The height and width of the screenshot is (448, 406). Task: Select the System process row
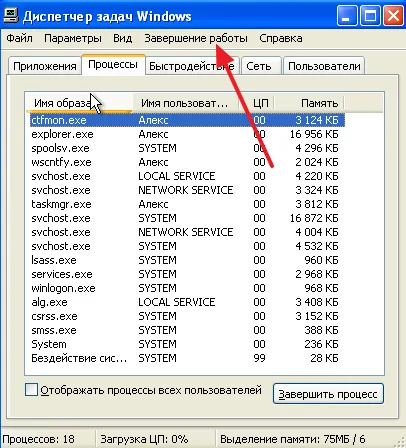tap(187, 344)
